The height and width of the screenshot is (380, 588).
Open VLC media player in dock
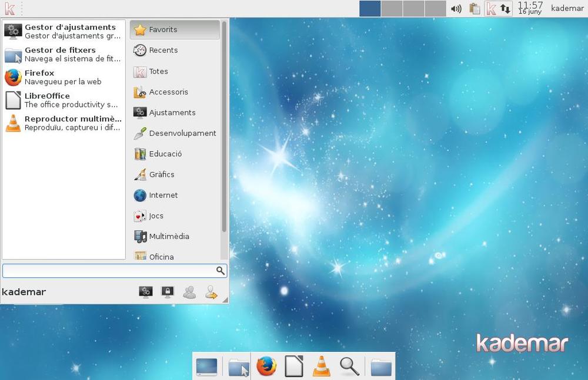click(x=321, y=366)
